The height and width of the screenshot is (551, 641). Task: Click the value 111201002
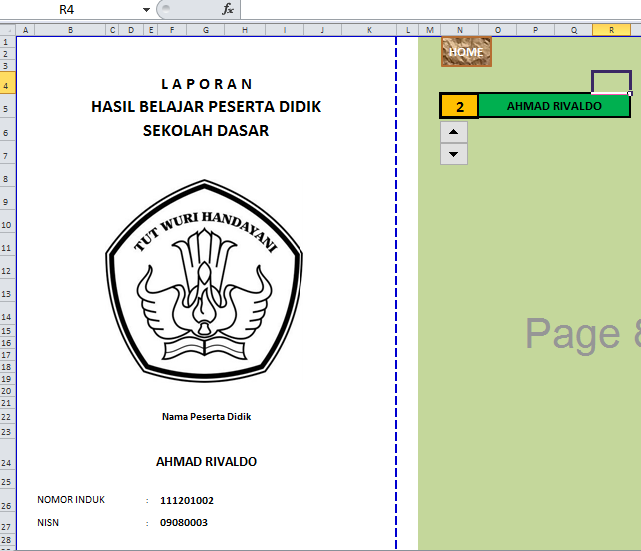187,500
